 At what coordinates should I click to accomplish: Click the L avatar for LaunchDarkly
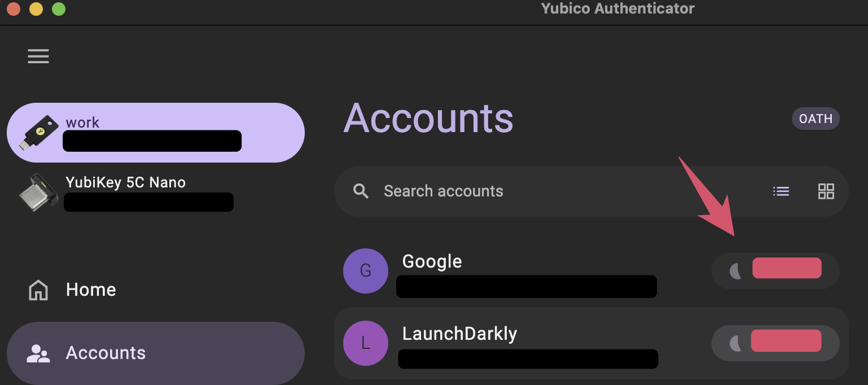pos(366,343)
